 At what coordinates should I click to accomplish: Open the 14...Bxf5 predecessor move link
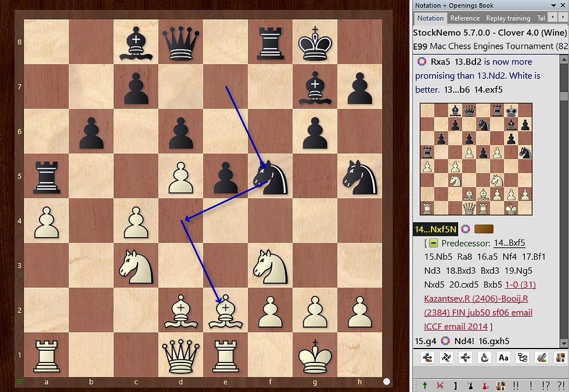[510, 243]
